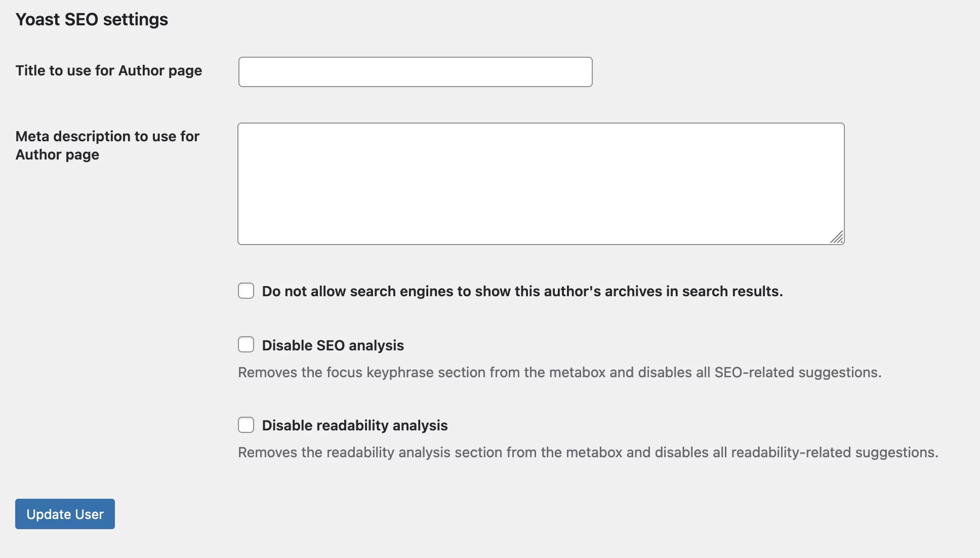Enable the search engines author archives checkbox
This screenshot has width=980, height=558.
coord(246,291)
